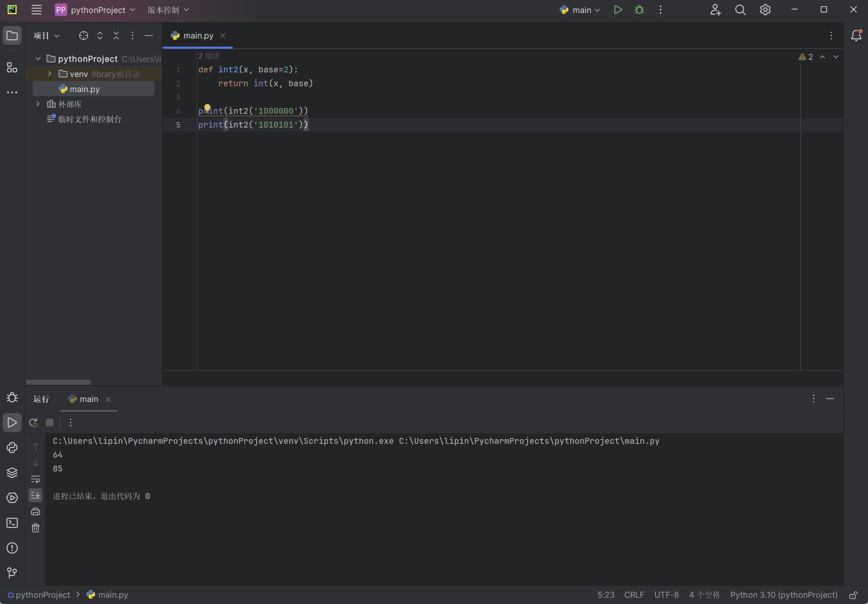Open the Debug tool window icon

pos(12,397)
